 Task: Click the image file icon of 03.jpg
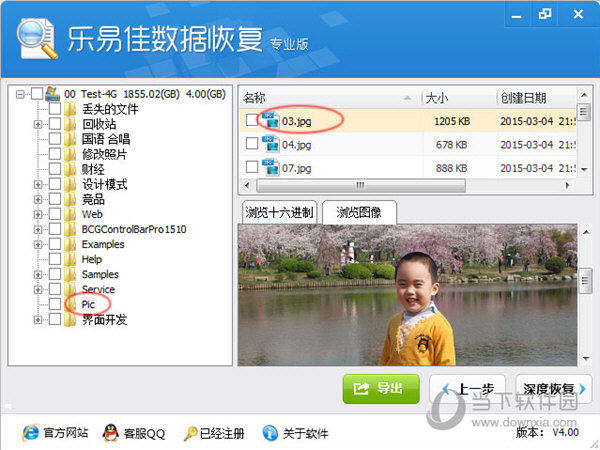(x=271, y=120)
